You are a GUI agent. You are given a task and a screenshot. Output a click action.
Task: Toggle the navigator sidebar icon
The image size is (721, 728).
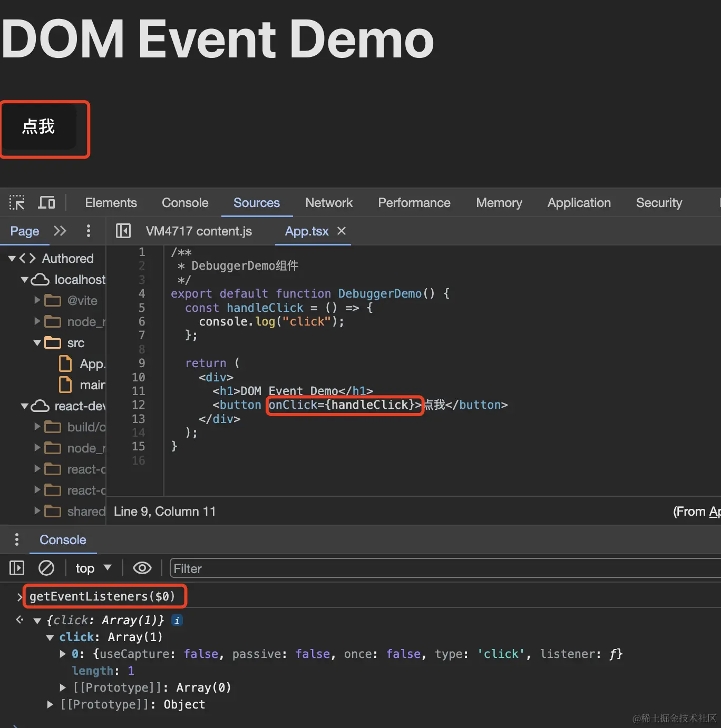click(123, 231)
